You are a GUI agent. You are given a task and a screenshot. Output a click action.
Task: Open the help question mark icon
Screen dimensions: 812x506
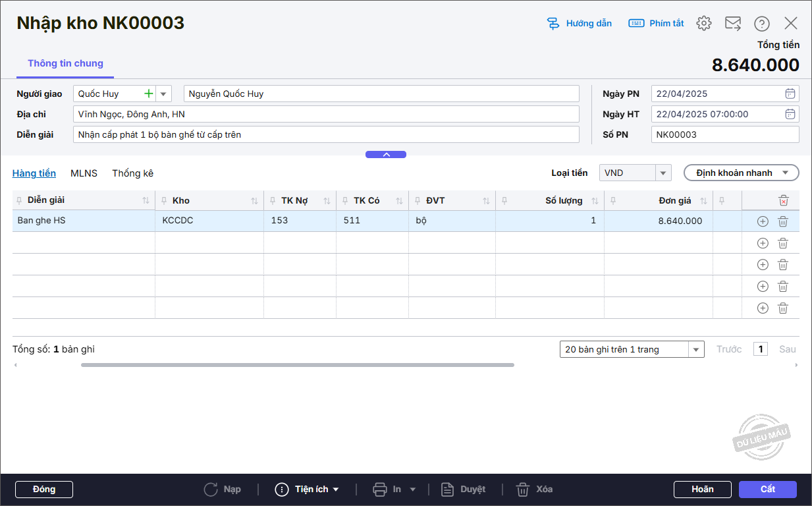[x=762, y=24]
